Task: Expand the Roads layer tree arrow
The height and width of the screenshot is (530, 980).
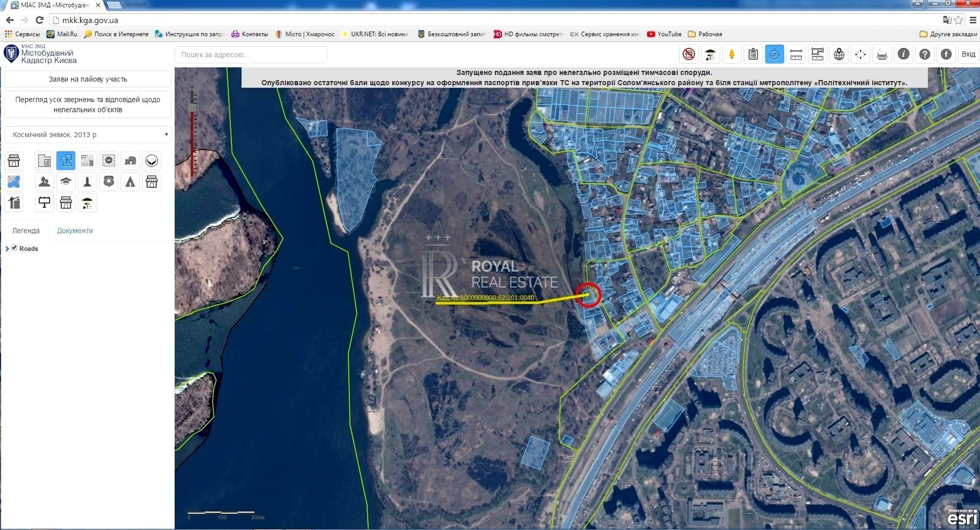Action: (x=7, y=248)
